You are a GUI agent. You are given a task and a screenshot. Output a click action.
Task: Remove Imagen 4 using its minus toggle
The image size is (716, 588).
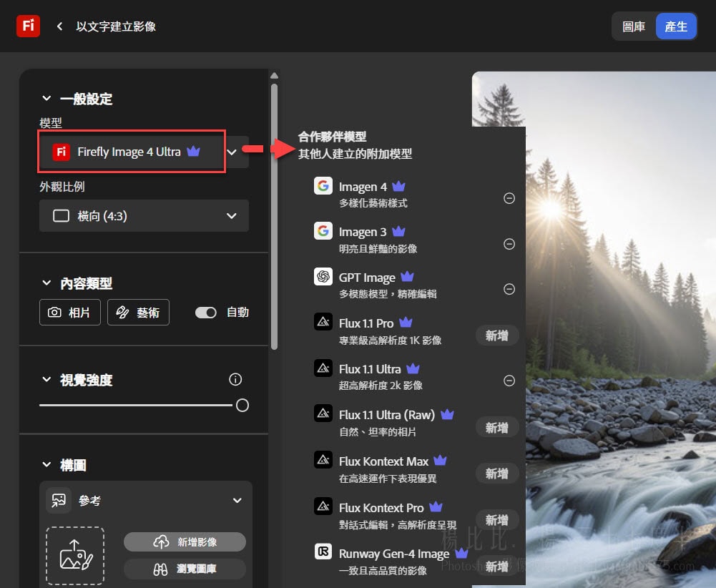[x=509, y=198]
